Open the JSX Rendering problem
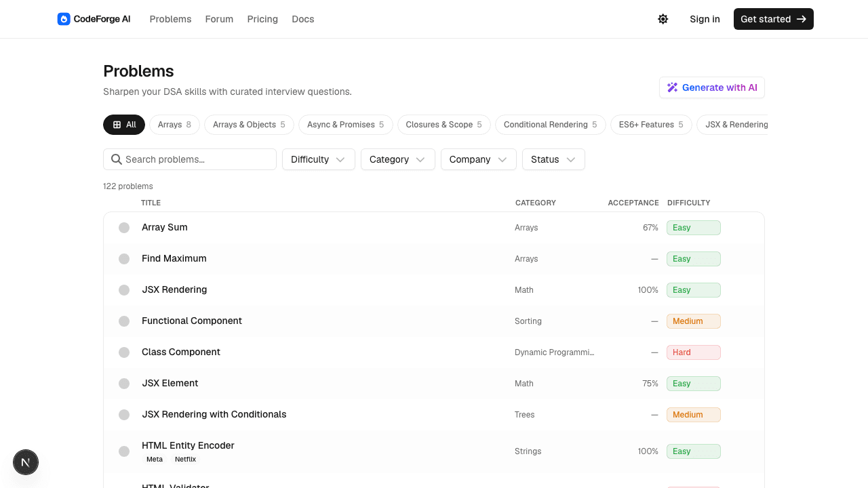The width and height of the screenshot is (868, 488). click(x=174, y=289)
